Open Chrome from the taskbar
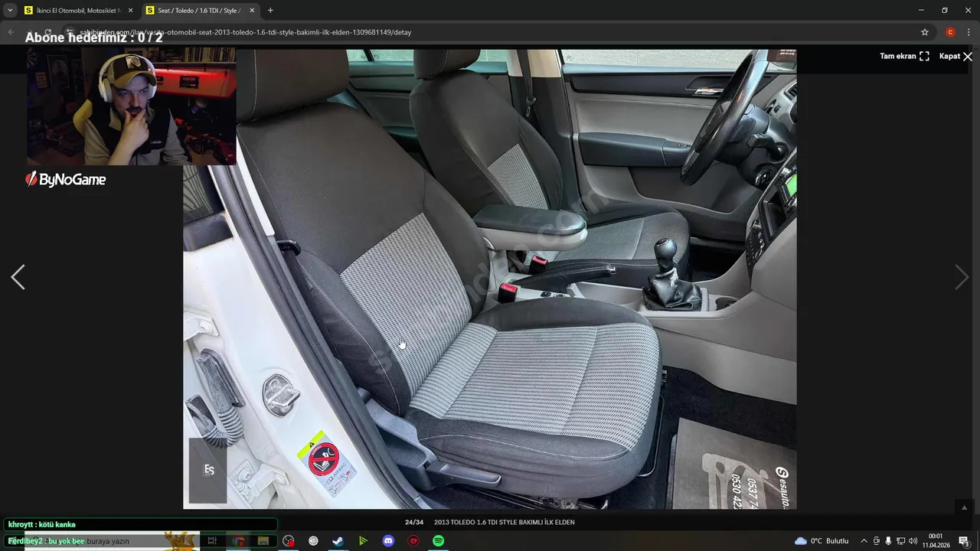This screenshot has width=980, height=551. [x=238, y=541]
